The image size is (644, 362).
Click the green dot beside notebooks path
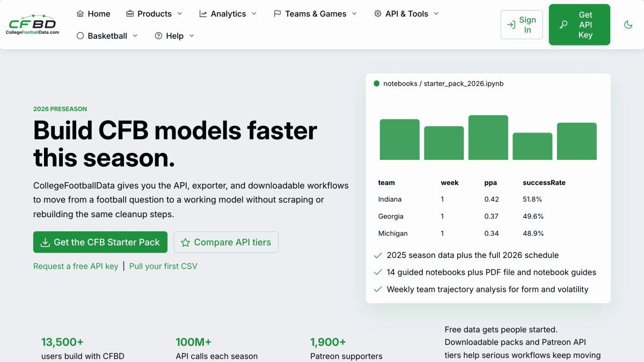click(x=376, y=84)
